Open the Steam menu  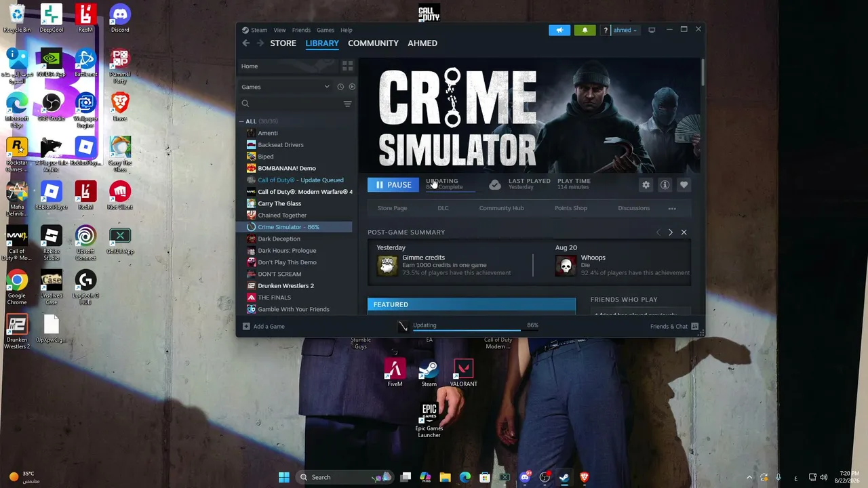[259, 30]
